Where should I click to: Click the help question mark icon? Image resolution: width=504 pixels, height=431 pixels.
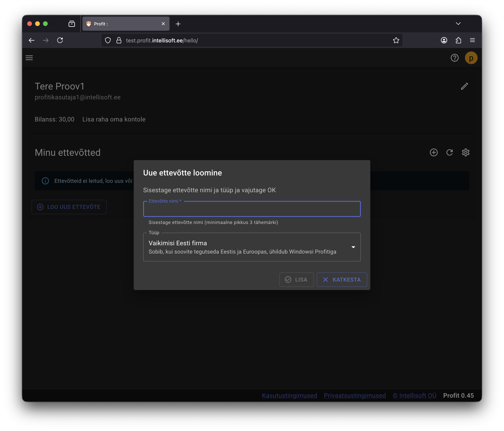454,58
